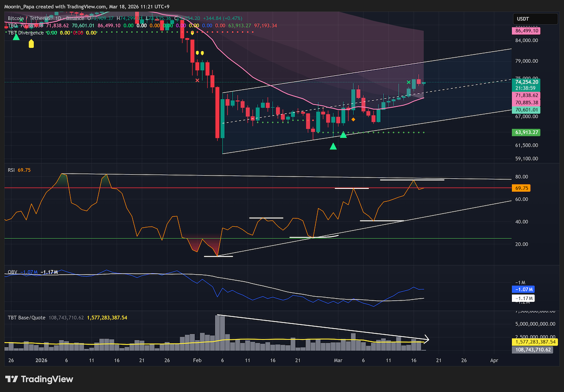The width and height of the screenshot is (564, 392).
Task: Click the green 63,913.27 price axis label
Action: click(526, 132)
